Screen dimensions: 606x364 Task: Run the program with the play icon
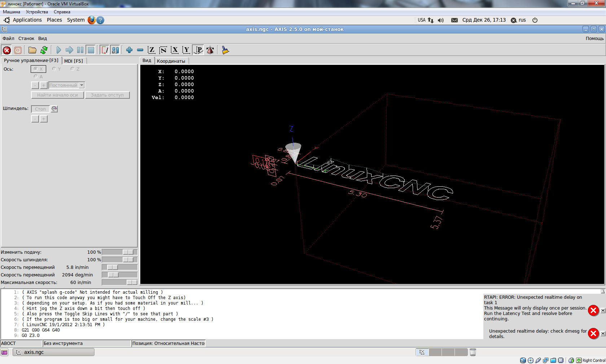(x=58, y=50)
